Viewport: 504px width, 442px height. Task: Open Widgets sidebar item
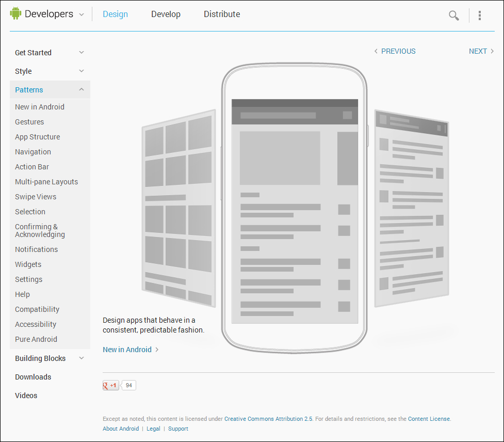pos(28,264)
